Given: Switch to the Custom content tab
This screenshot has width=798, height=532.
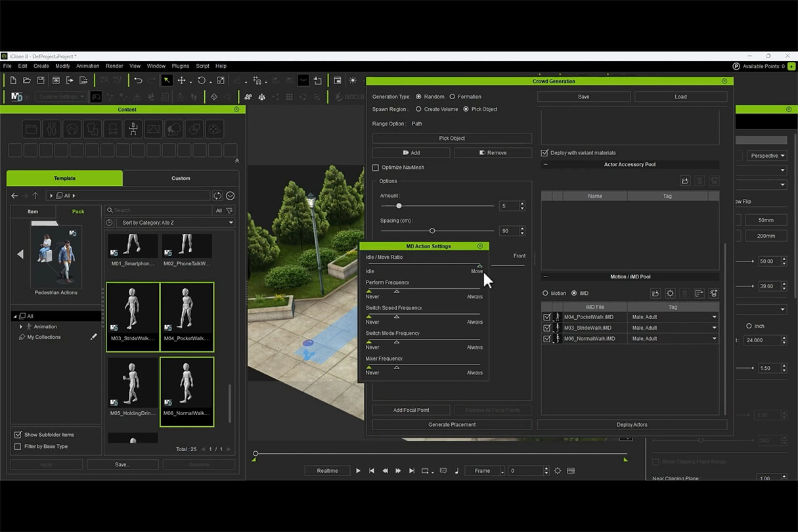Looking at the screenshot, I should (181, 178).
